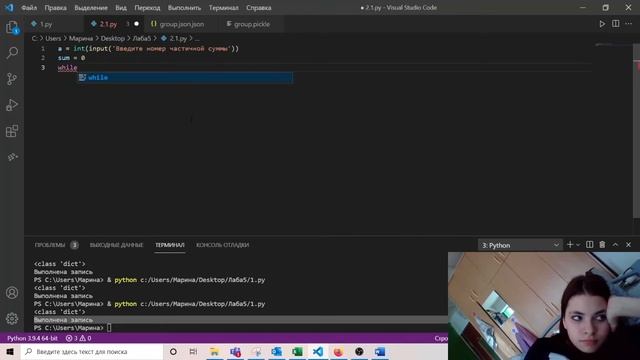Switch to the group.pickle tab
This screenshot has height=360, width=640.
point(252,24)
